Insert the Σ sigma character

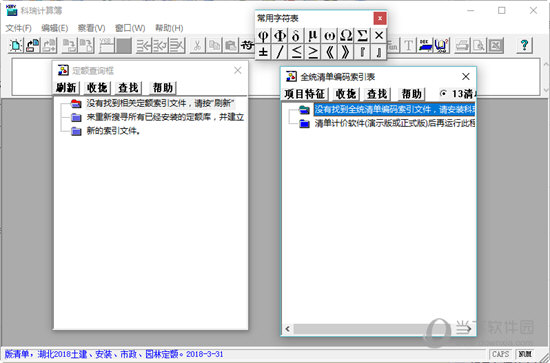(362, 35)
